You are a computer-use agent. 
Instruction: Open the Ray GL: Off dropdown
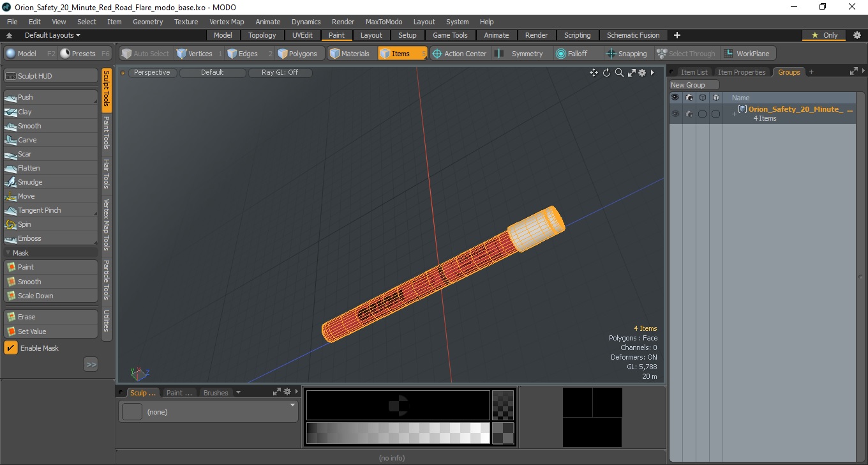pos(280,73)
